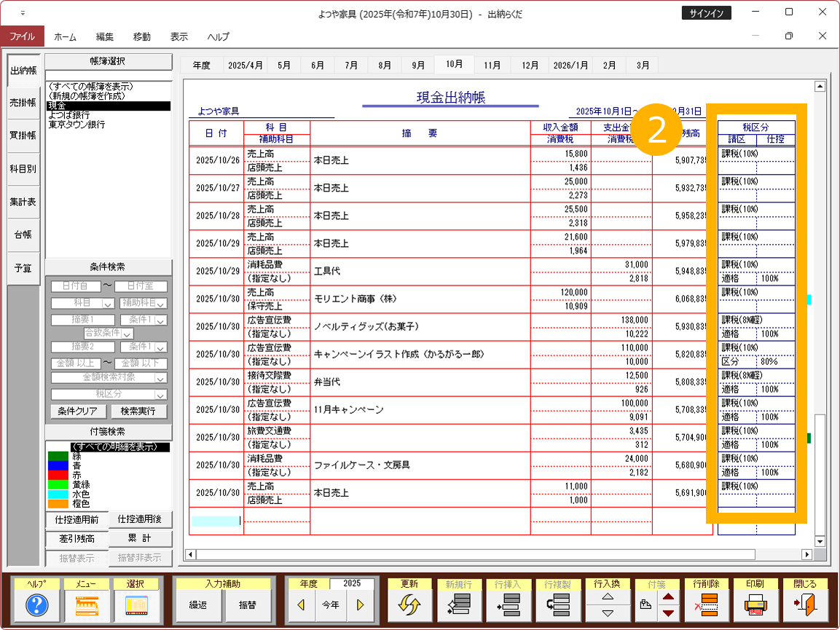The image size is (840, 630).
Task: Delete the row with the 行削除 icon
Action: pos(706,605)
